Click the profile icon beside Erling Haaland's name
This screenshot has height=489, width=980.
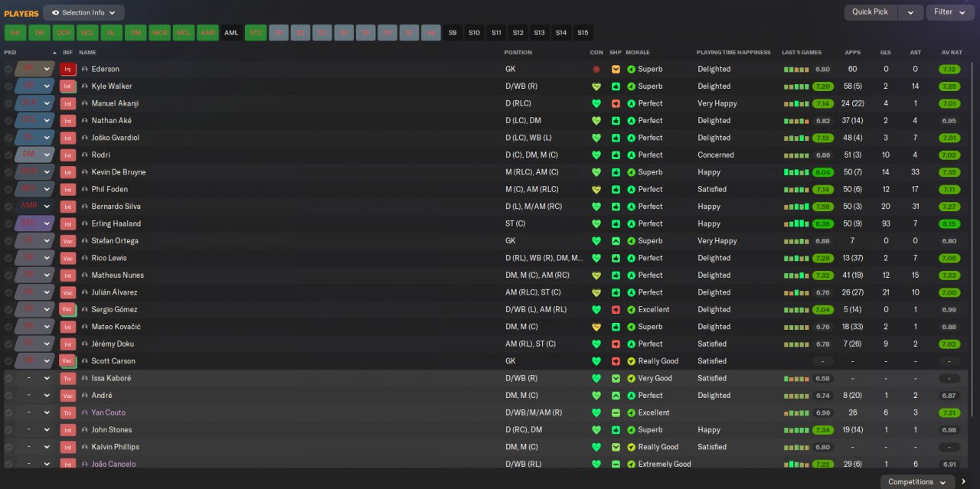click(85, 224)
